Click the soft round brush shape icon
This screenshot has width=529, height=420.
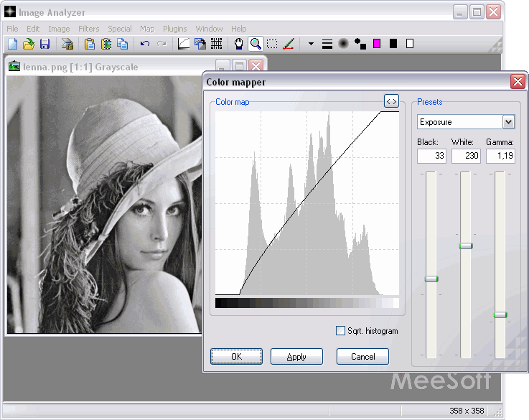(343, 44)
